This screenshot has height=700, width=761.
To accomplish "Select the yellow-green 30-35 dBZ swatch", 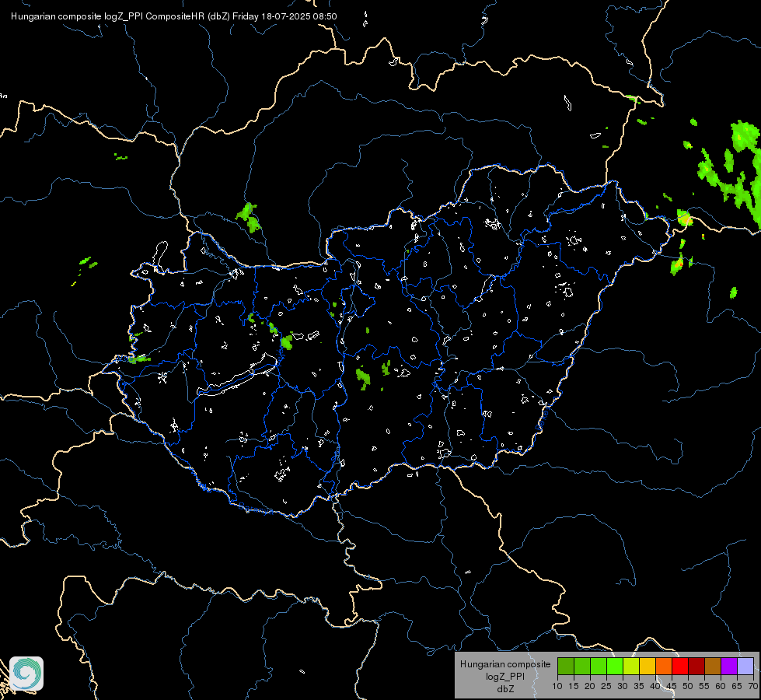I will click(631, 666).
